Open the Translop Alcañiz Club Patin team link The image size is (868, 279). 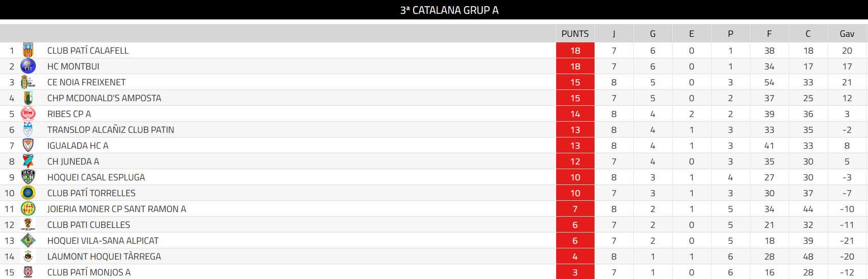click(x=110, y=130)
